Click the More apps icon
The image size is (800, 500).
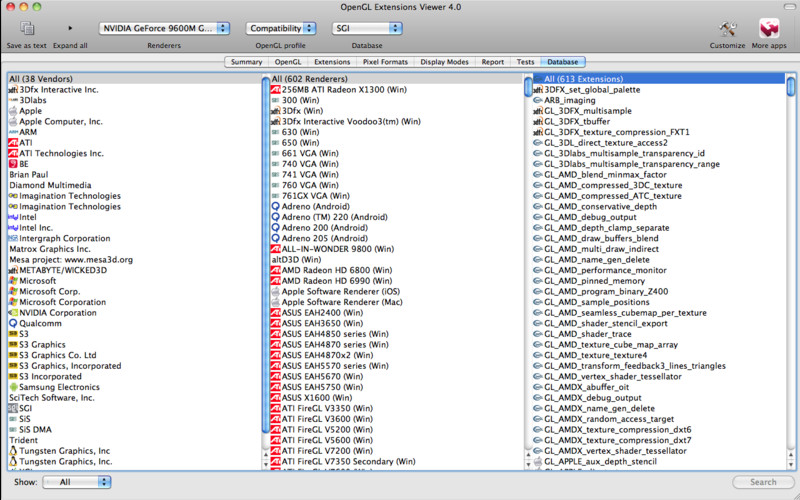pos(769,28)
